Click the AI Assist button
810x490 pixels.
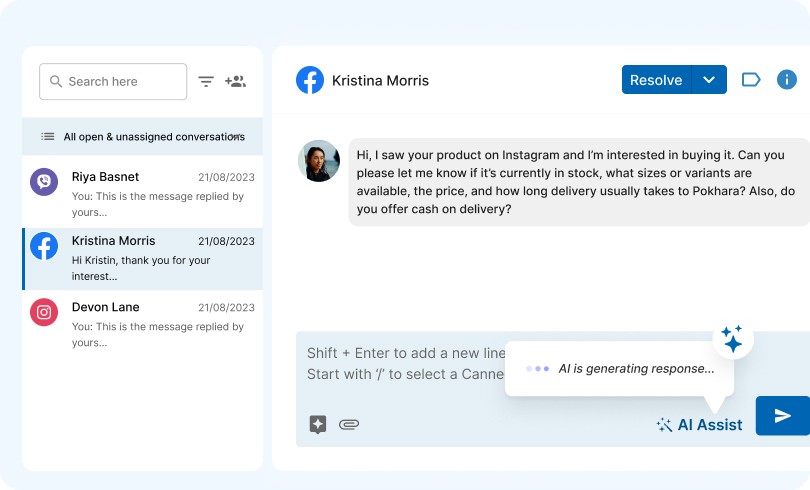pyautogui.click(x=699, y=425)
